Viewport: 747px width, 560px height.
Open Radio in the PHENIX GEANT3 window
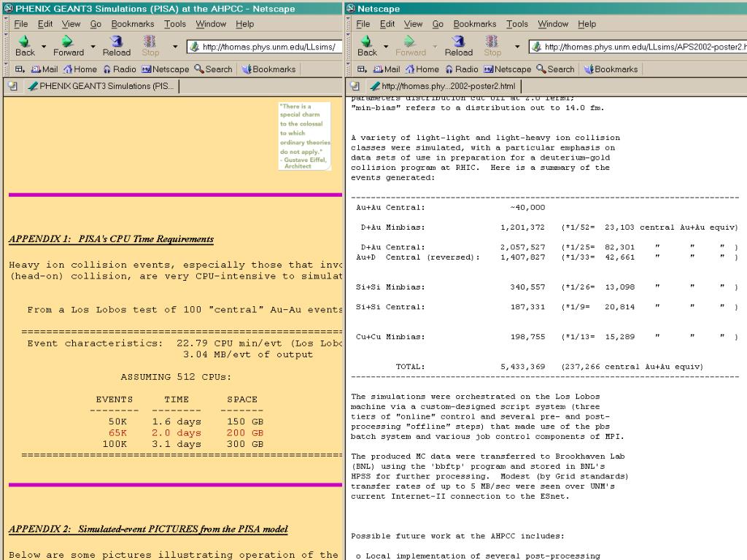point(120,69)
